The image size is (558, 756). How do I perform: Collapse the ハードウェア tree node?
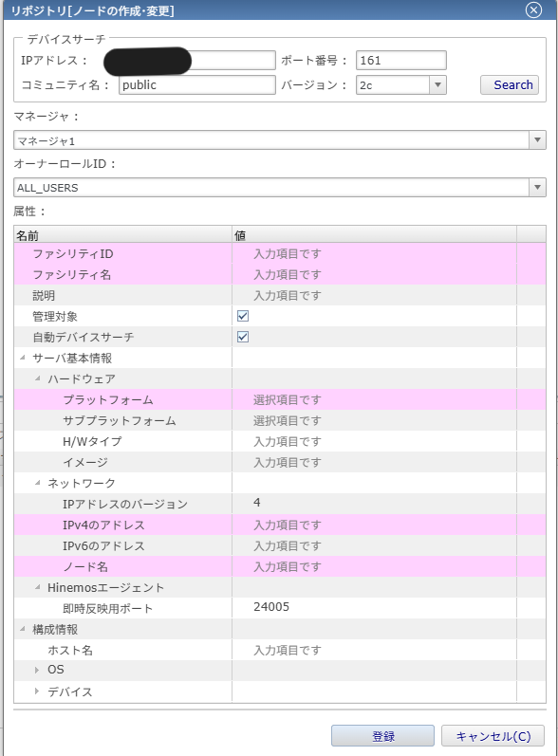[38, 378]
